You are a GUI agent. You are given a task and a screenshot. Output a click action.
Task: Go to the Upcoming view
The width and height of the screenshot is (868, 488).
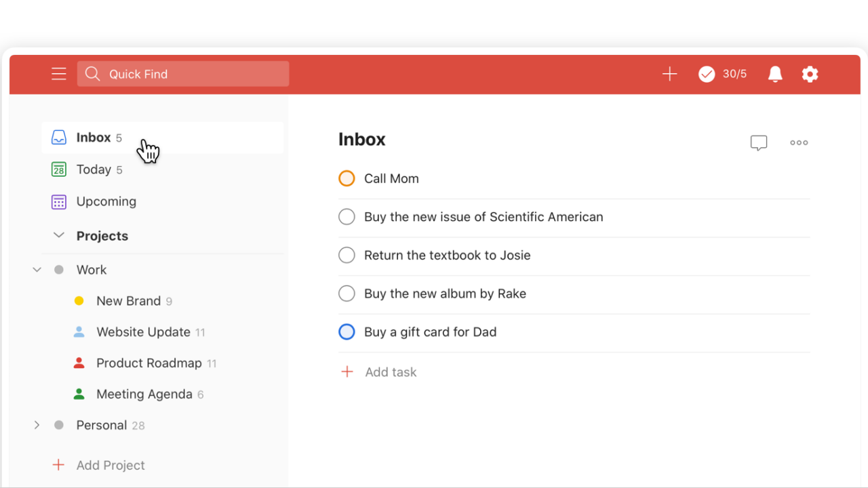tap(106, 201)
